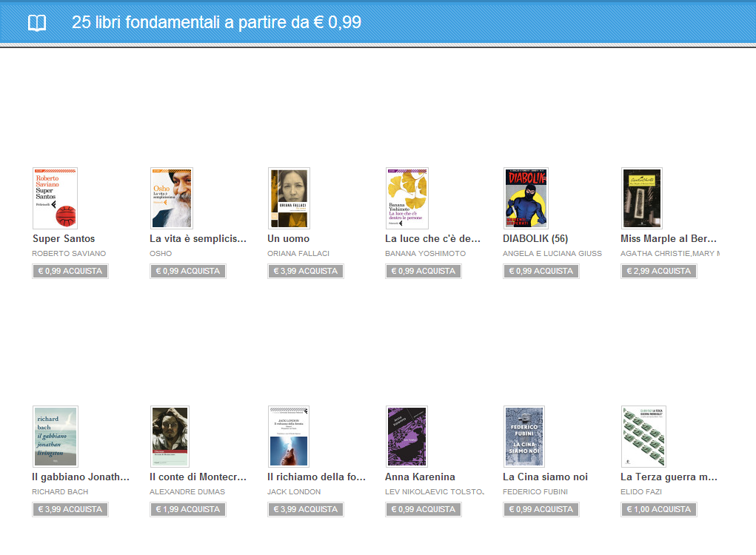Buy Miss Marple for € 2,99
Image resolution: width=756 pixels, height=555 pixels.
pos(658,272)
